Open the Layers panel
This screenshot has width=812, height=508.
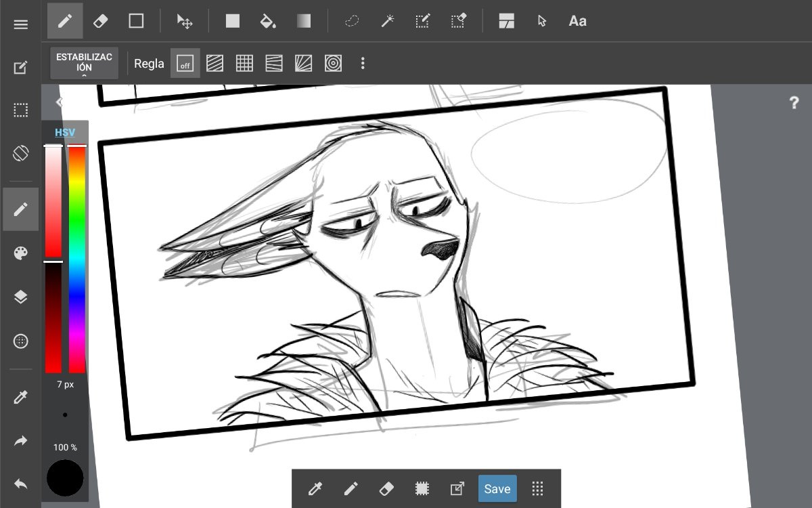click(20, 297)
